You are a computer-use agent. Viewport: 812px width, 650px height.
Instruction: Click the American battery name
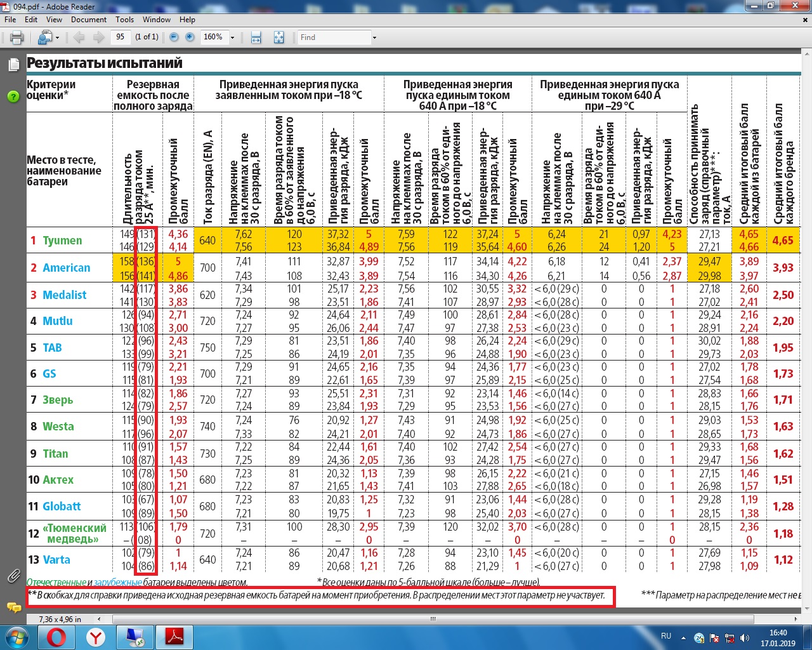coord(67,268)
